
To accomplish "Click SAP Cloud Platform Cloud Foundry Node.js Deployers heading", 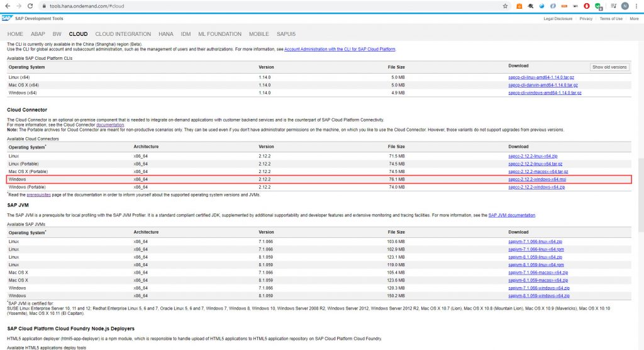I will pos(70,329).
